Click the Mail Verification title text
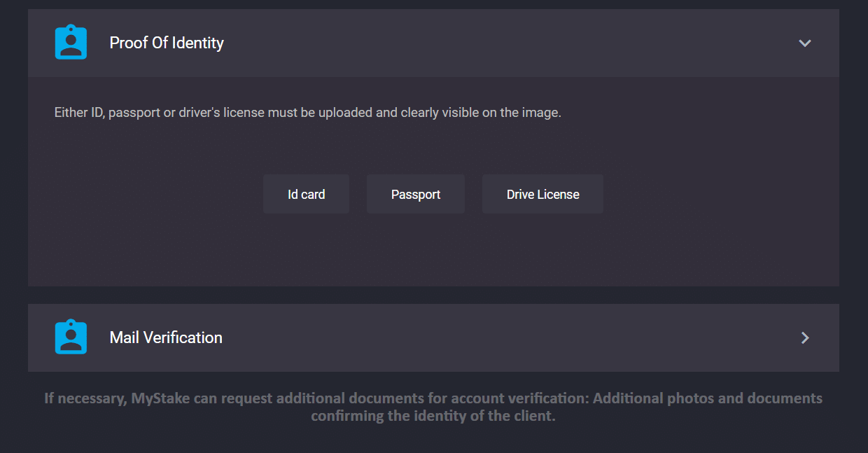The image size is (868, 453). [165, 337]
